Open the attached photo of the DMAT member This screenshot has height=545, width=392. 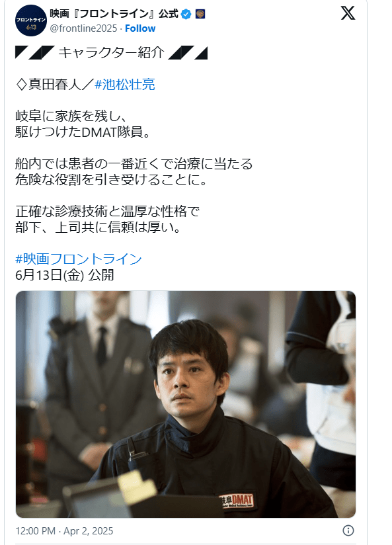(186, 404)
